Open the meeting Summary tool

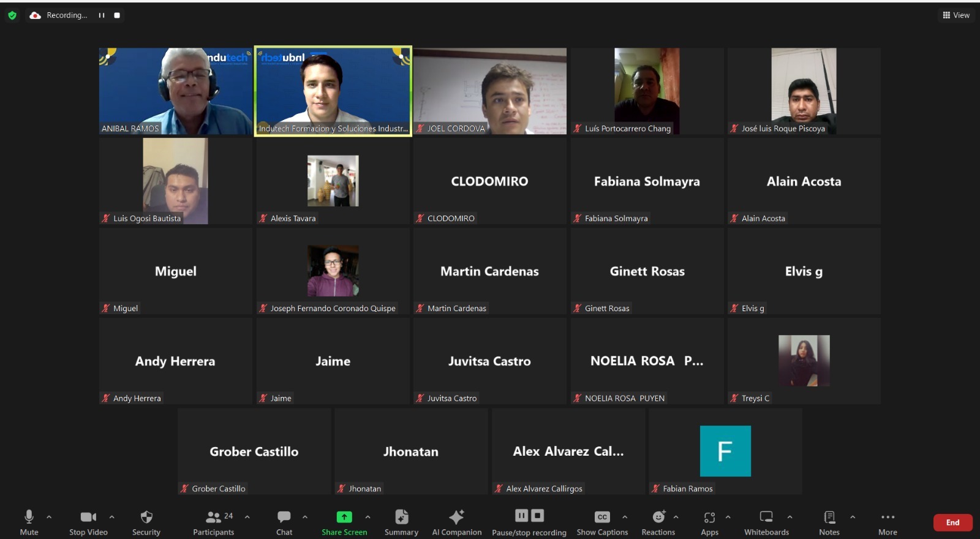click(x=401, y=522)
